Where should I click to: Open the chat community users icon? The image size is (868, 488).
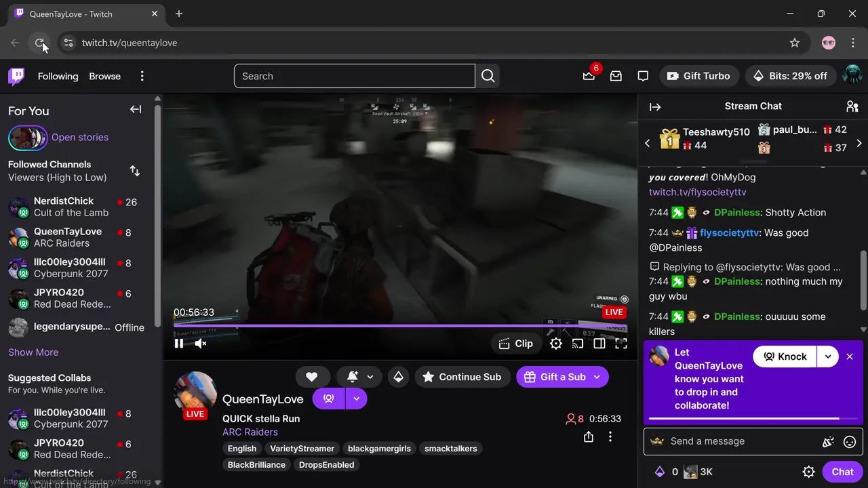[852, 106]
